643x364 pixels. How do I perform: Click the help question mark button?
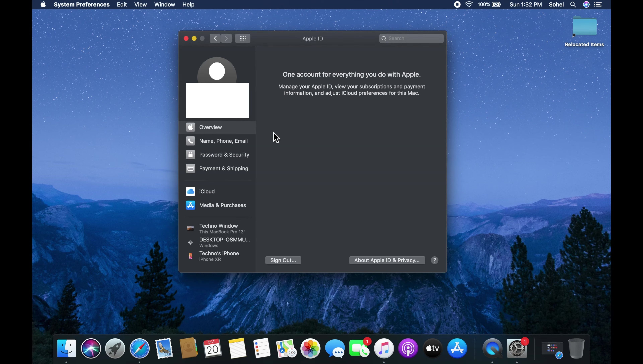(x=435, y=260)
